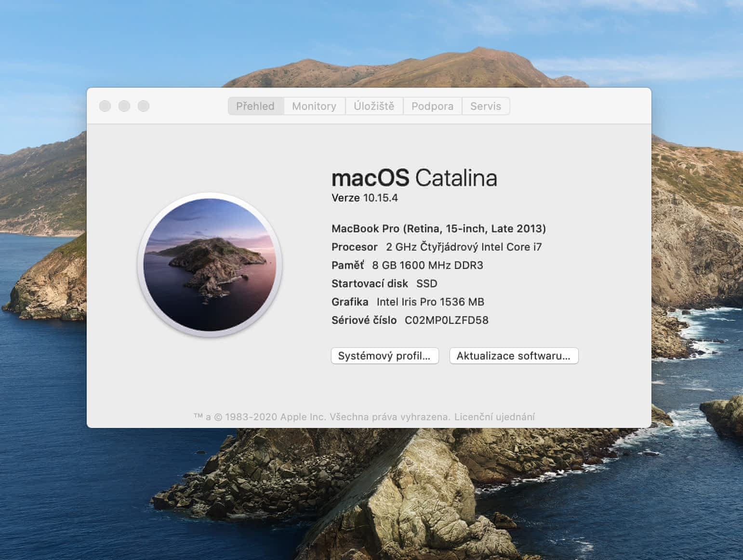Click processor value 2 GHz Čtyřjádrový Intel Core i7
The width and height of the screenshot is (743, 560).
click(464, 247)
